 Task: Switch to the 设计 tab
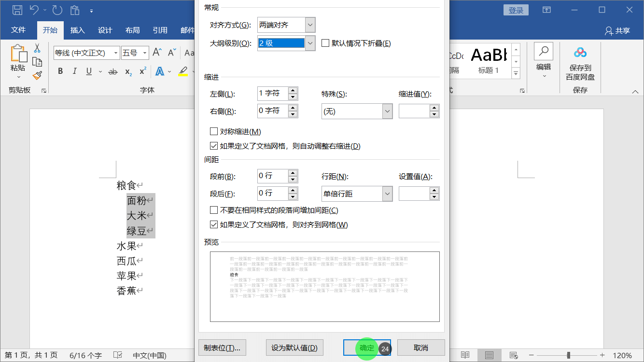[x=105, y=30]
